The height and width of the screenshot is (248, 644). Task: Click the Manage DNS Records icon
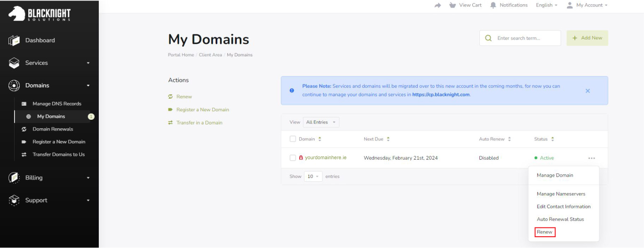click(x=24, y=104)
